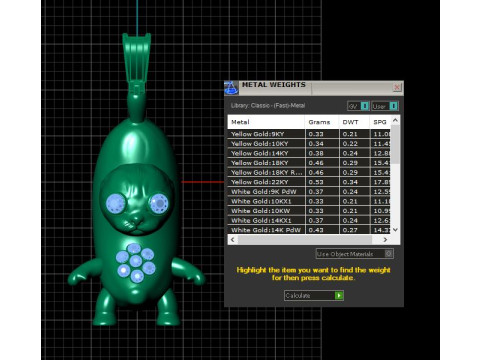Click the horizontal scroll-right arrow
Screen dimensions: 480x360
coord(385,240)
